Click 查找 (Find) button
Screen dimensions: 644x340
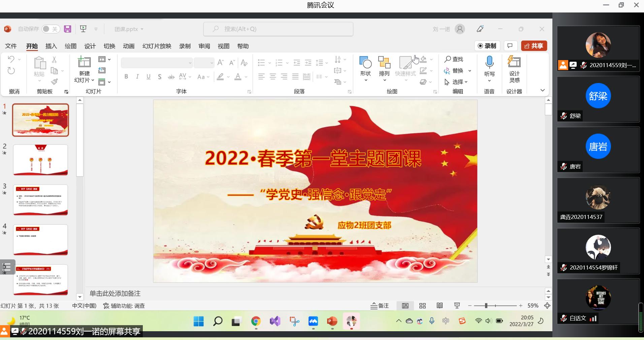click(x=454, y=59)
